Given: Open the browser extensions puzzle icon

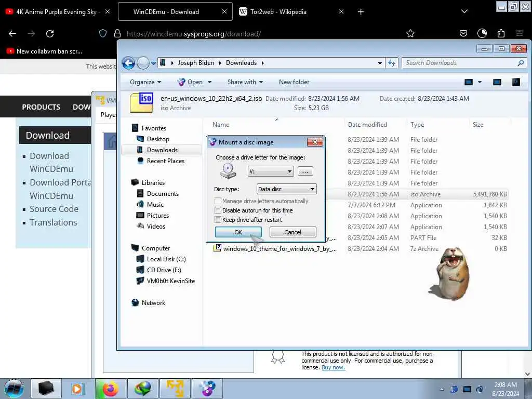Looking at the screenshot, I should [x=501, y=33].
